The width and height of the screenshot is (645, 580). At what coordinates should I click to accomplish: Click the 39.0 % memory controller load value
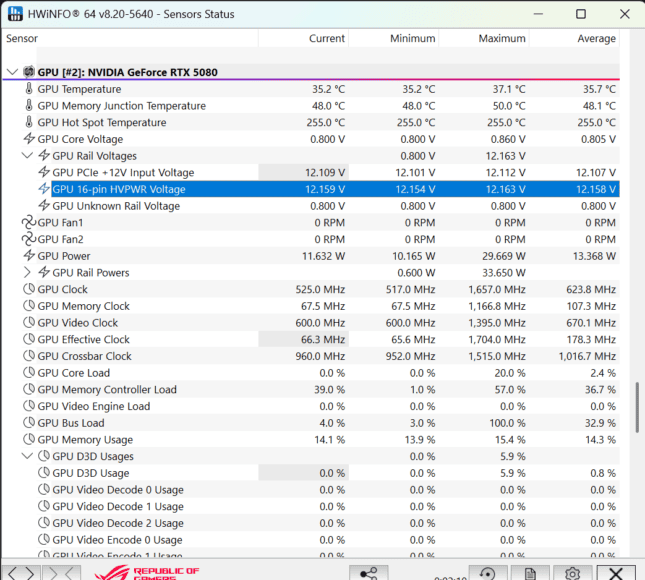pyautogui.click(x=329, y=389)
